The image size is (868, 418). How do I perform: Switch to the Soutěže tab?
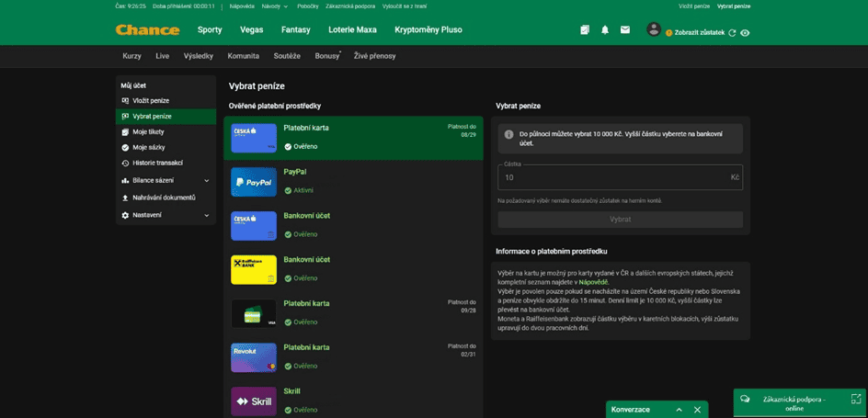287,56
